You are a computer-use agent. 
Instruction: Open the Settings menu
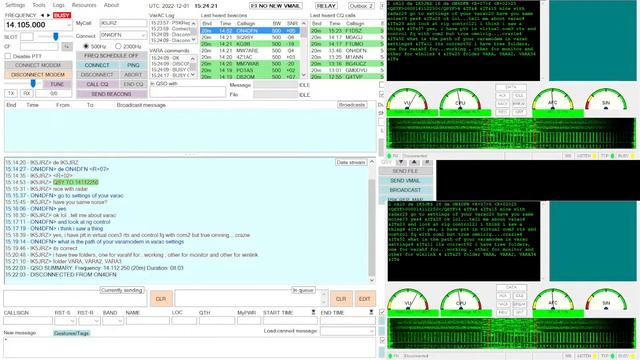tap(15, 5)
